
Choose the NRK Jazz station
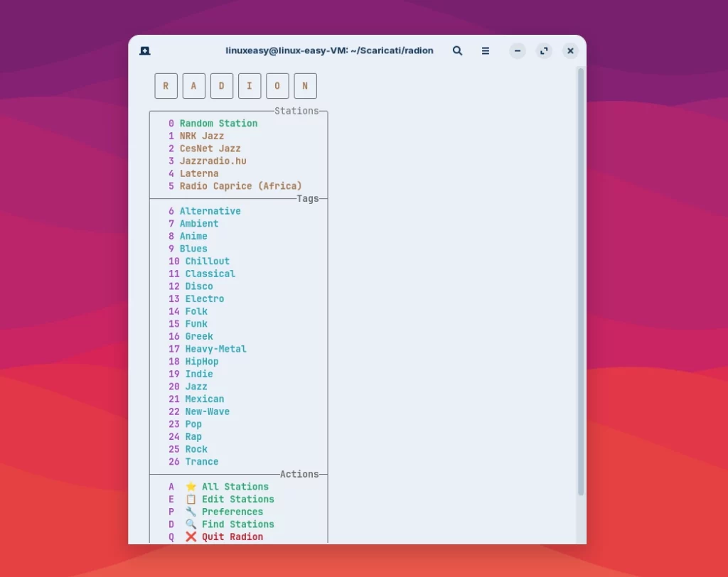tap(201, 136)
